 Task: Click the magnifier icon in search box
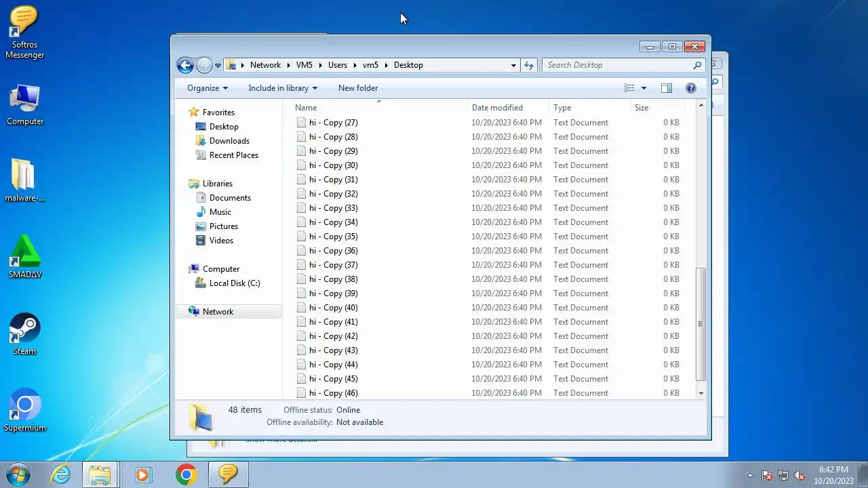click(x=697, y=65)
